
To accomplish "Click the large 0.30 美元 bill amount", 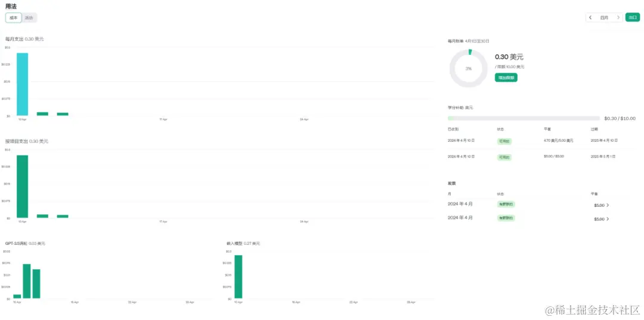I will click(509, 57).
